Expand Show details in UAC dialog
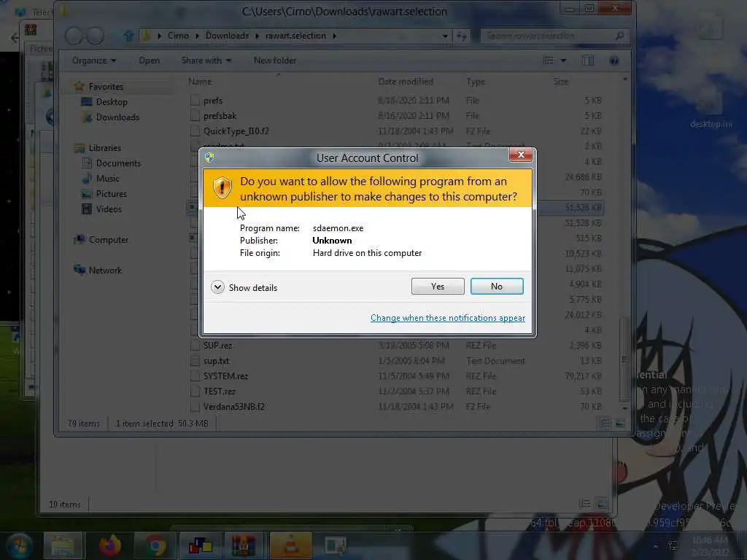Viewport: 747px width, 560px height. (244, 287)
